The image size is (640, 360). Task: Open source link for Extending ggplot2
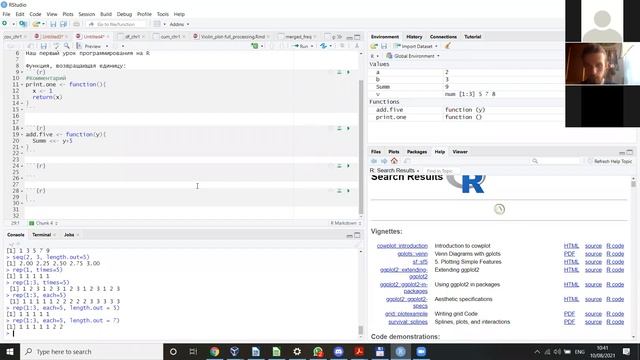(x=593, y=270)
